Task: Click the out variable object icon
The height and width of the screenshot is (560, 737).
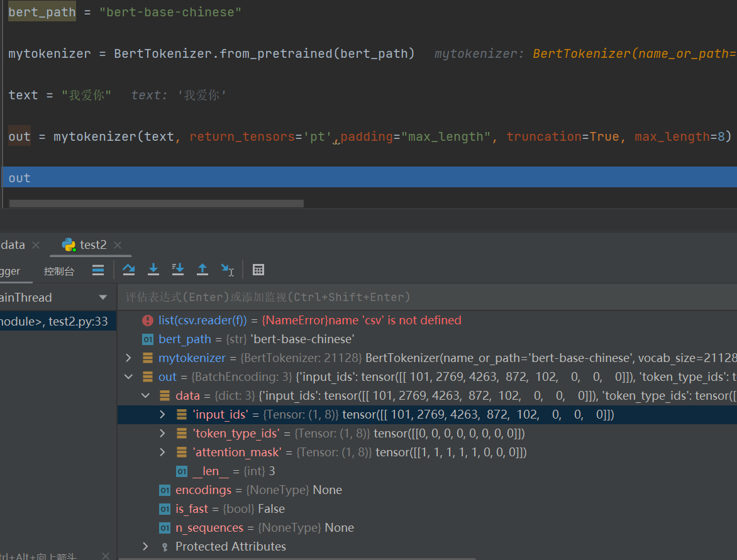Action: [148, 376]
